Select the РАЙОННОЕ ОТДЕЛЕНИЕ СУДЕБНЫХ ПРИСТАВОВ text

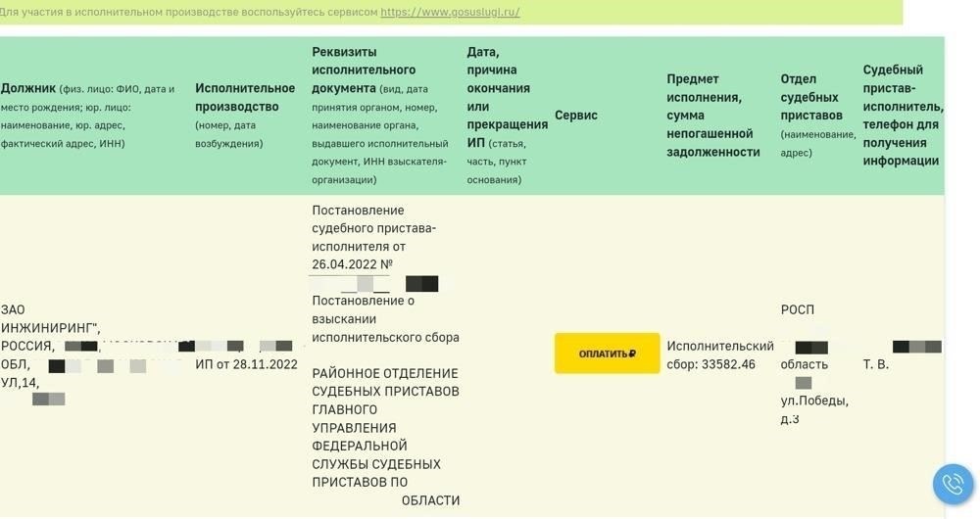point(385,382)
